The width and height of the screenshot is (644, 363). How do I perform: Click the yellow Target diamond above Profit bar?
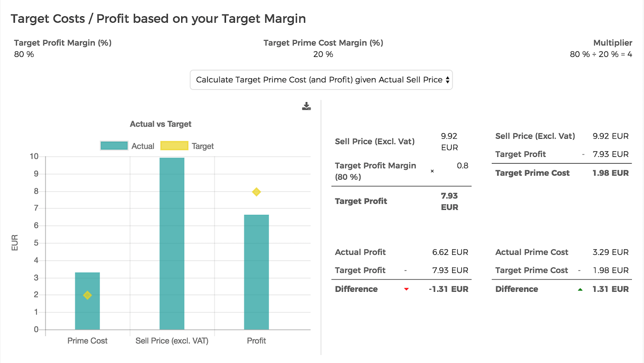pos(256,192)
